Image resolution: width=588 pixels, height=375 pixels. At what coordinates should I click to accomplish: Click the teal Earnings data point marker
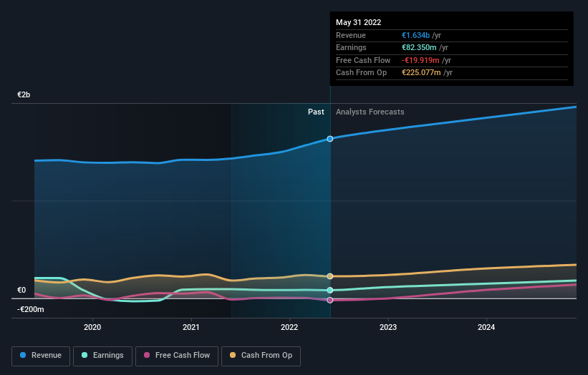pyautogui.click(x=330, y=291)
